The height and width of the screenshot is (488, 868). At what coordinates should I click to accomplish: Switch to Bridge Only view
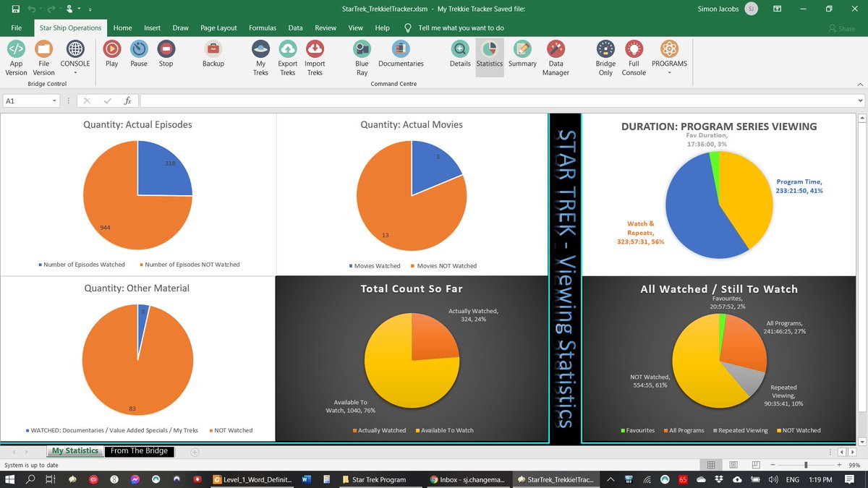click(x=605, y=58)
